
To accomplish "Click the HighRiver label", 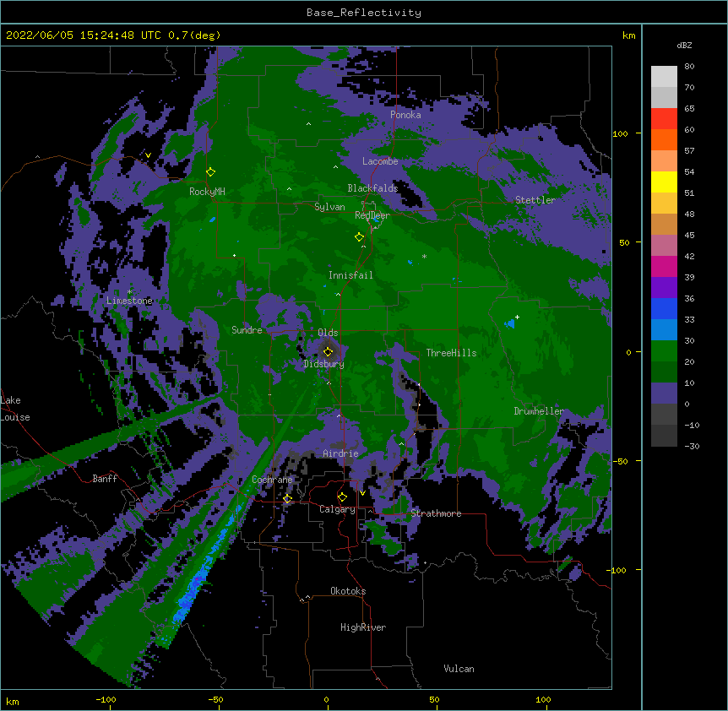I will point(363,627).
